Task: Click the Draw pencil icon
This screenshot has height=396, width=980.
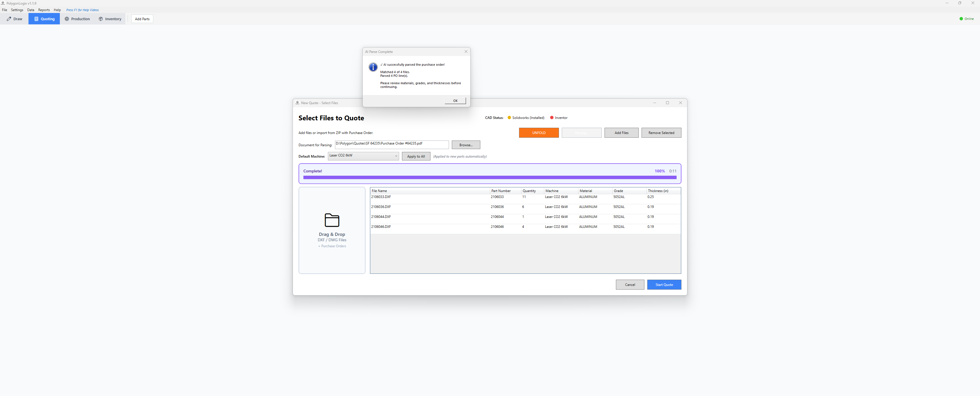Action: click(9, 19)
